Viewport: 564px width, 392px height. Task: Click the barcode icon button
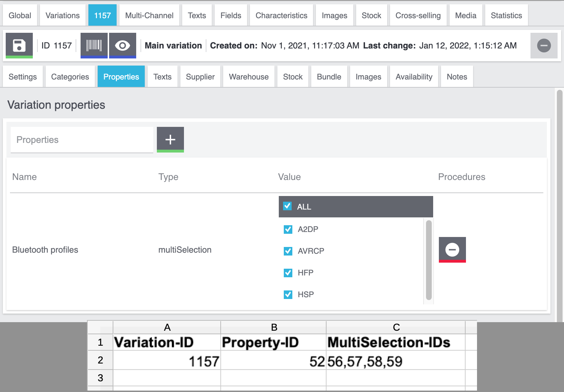[x=94, y=45]
